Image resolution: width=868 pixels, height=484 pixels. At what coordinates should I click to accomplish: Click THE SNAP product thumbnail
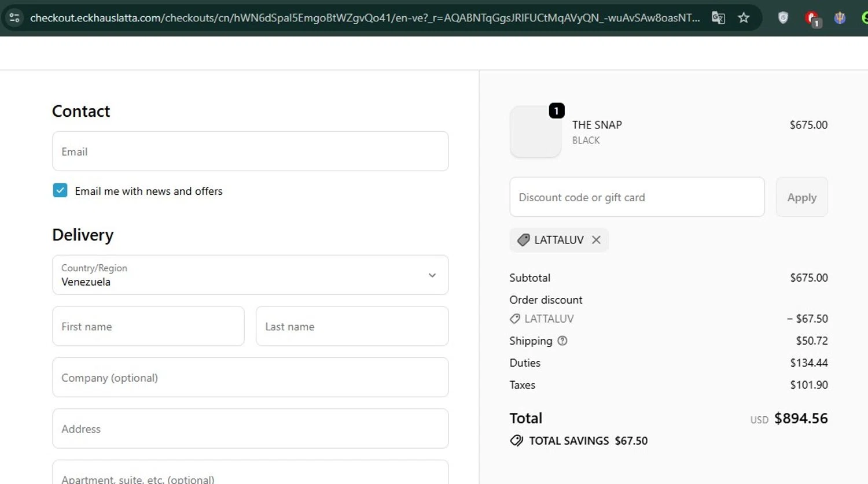tap(535, 132)
